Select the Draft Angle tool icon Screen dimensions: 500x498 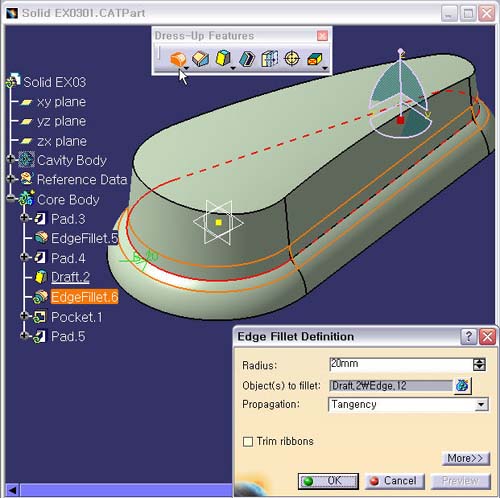tap(223, 58)
